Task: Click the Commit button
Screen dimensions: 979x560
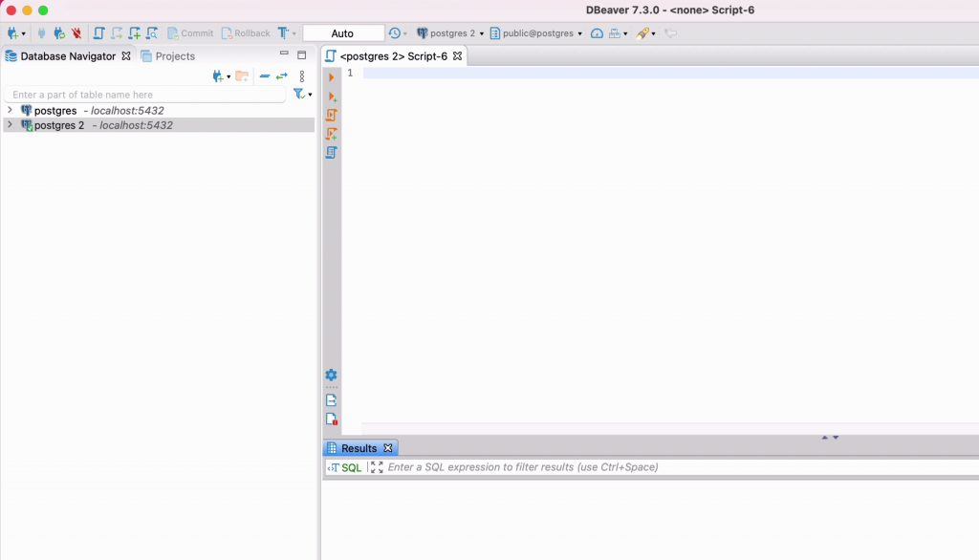Action: (x=190, y=33)
